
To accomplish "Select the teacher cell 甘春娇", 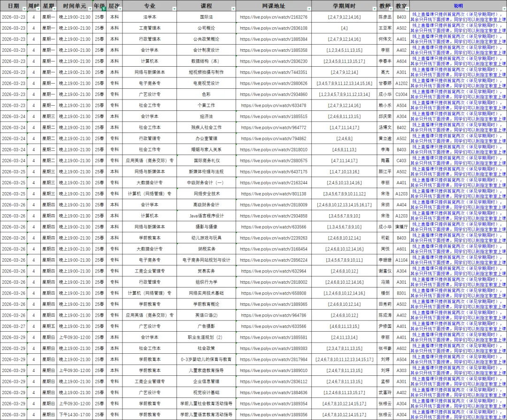I will 385,83.
